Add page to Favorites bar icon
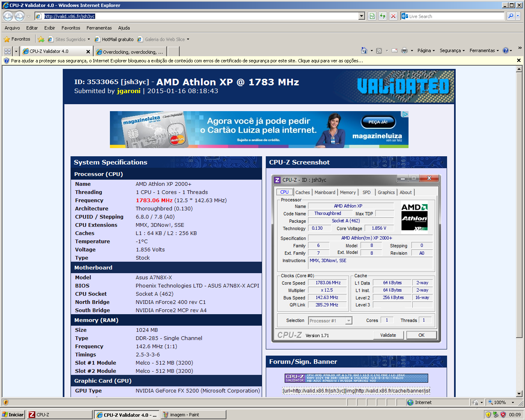 tap(41, 39)
